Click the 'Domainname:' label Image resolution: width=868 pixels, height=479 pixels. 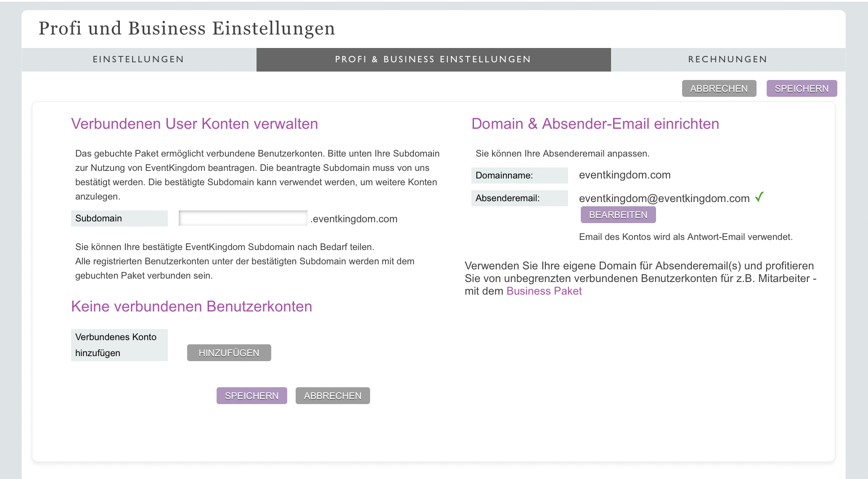[x=520, y=176]
